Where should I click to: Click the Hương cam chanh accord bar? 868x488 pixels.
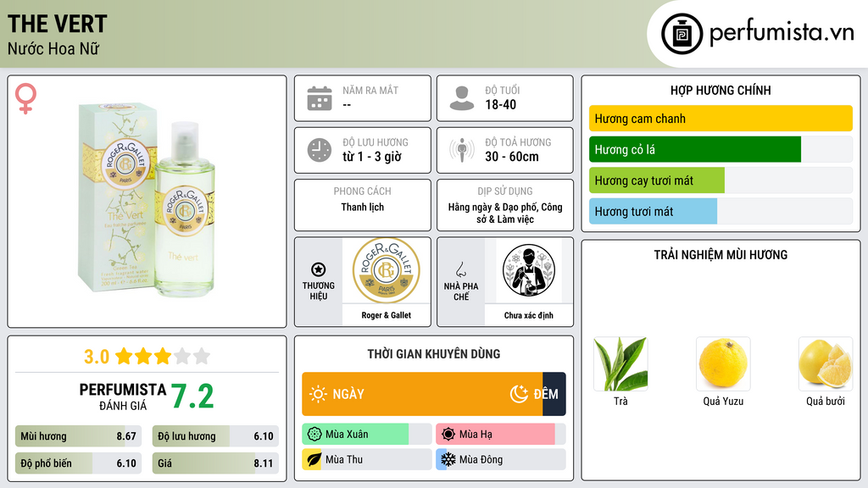(x=721, y=119)
